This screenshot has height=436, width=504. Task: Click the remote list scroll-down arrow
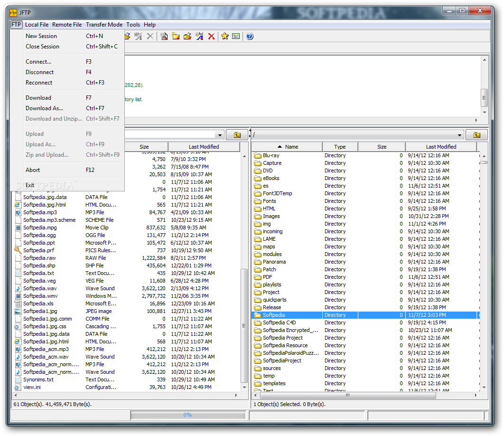pos(484,388)
